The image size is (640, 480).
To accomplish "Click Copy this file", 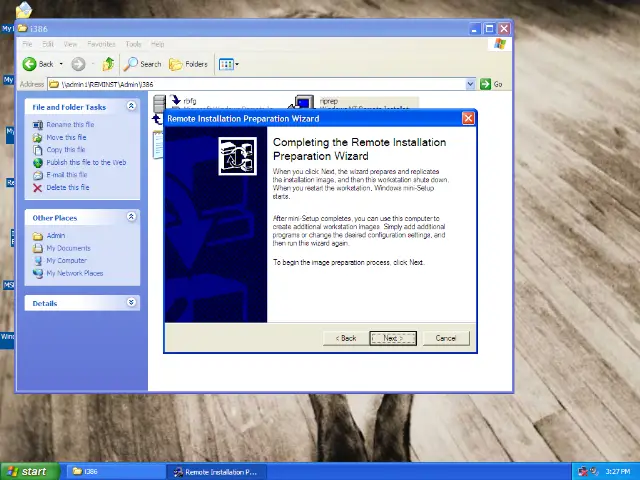I will tap(66, 149).
